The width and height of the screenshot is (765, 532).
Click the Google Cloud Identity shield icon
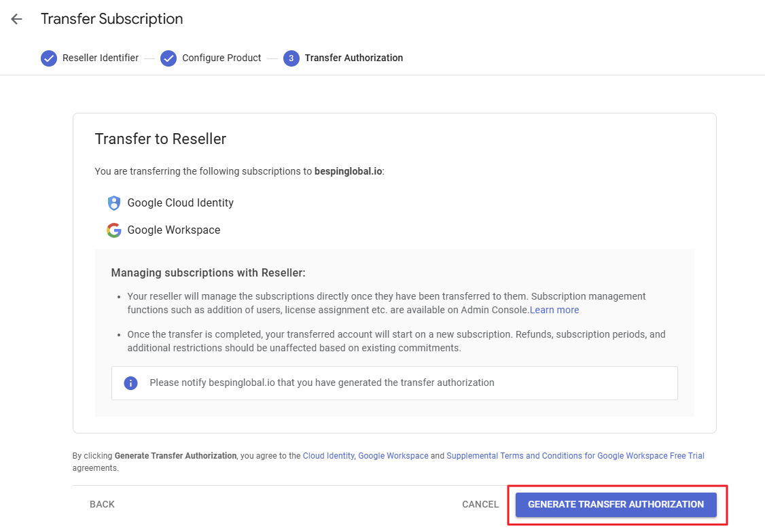pos(113,203)
